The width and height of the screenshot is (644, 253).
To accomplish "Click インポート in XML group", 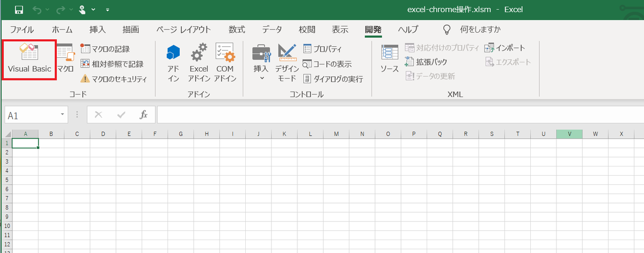I will pyautogui.click(x=504, y=48).
